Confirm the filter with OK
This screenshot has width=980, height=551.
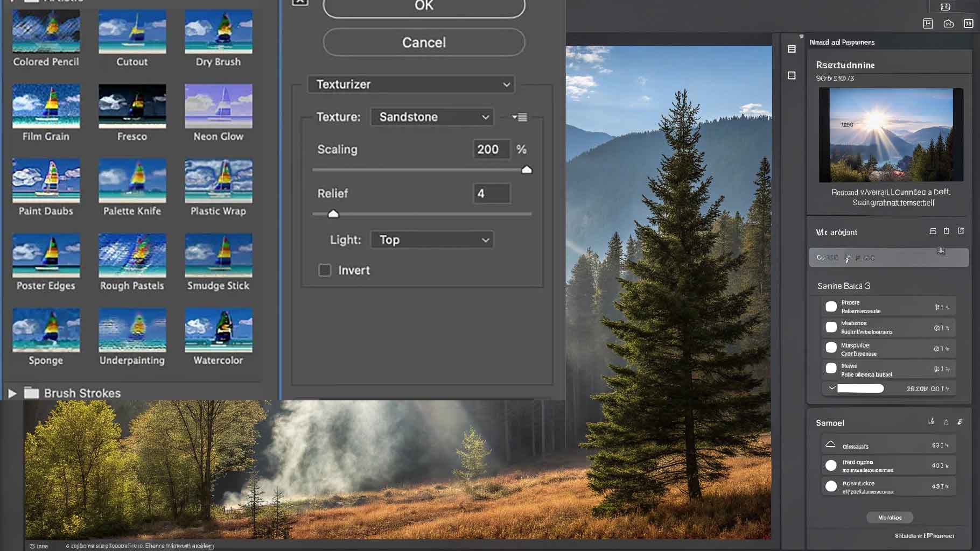click(424, 6)
